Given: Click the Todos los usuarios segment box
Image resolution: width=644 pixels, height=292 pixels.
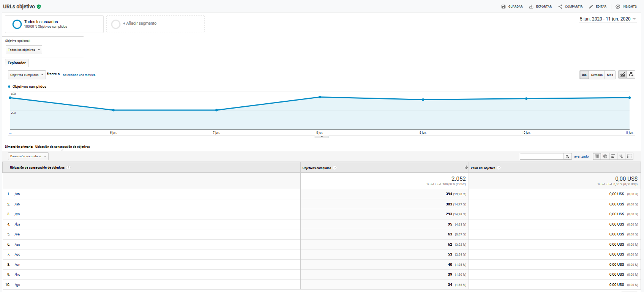Looking at the screenshot, I should (x=54, y=24).
